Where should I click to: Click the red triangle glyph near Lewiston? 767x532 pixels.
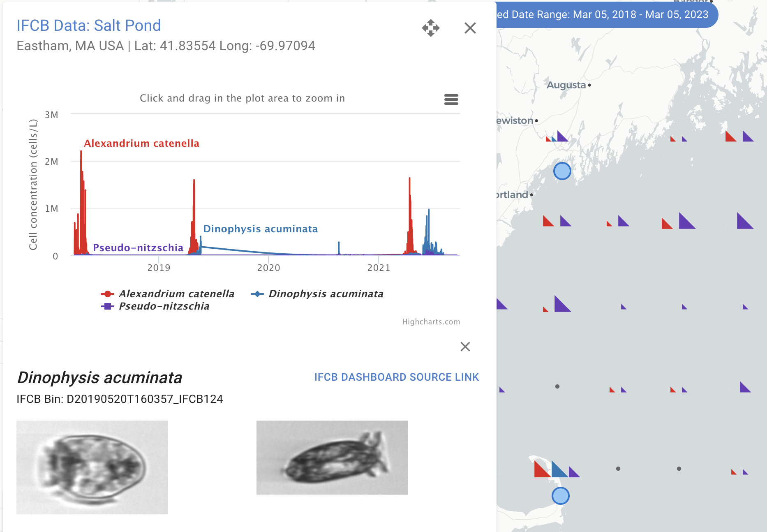(x=548, y=139)
